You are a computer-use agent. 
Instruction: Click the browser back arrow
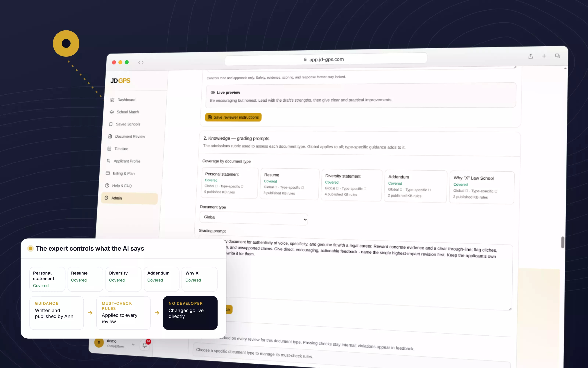coord(139,63)
